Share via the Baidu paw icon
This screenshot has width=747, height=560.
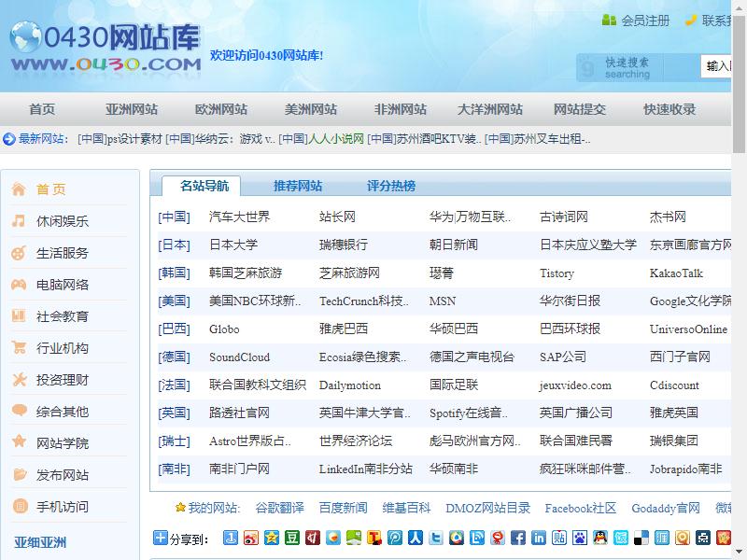click(x=580, y=539)
